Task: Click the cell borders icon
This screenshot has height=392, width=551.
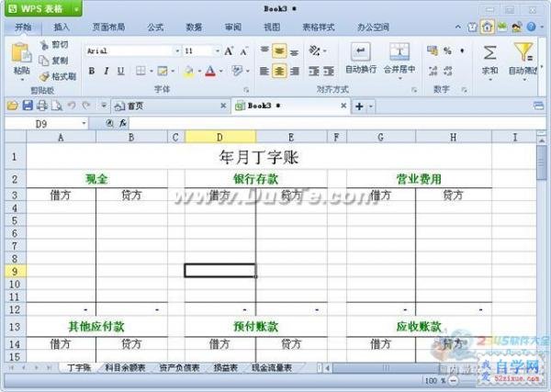Action: [141, 71]
